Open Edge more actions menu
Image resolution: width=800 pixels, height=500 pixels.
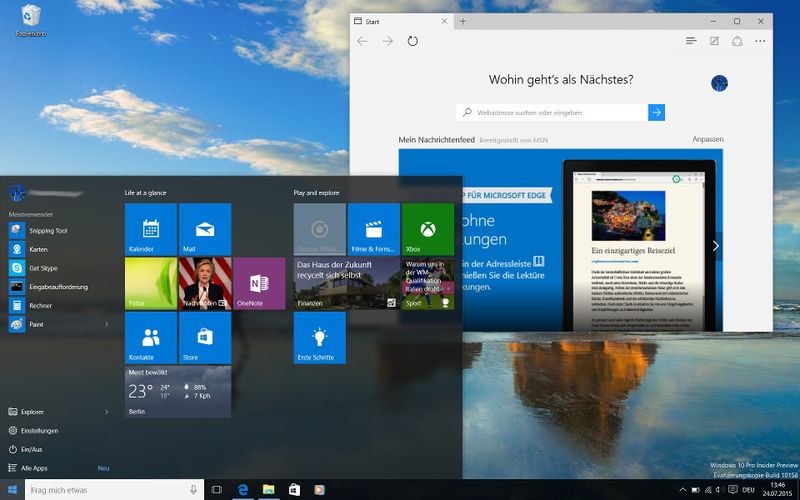760,41
